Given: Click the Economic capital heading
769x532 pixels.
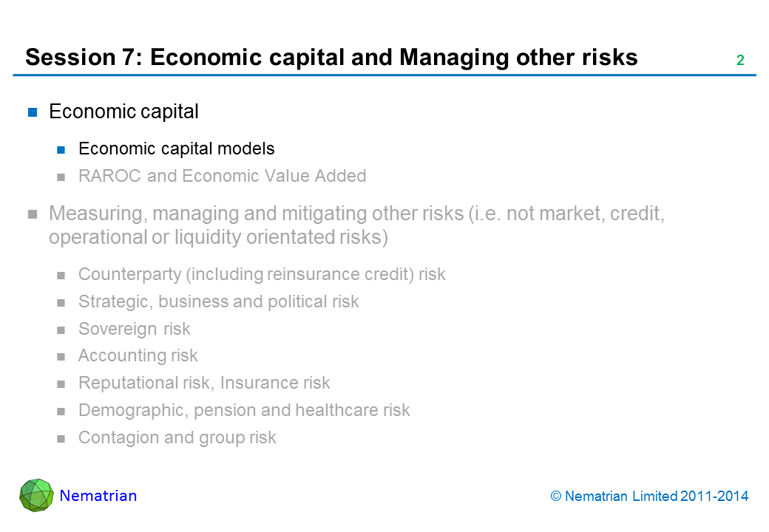Looking at the screenshot, I should pyautogui.click(x=123, y=112).
